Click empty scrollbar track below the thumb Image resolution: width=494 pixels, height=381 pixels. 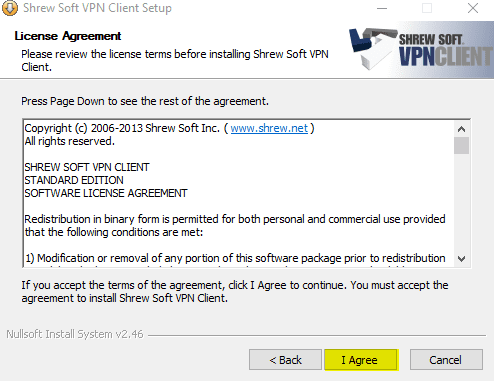point(461,202)
